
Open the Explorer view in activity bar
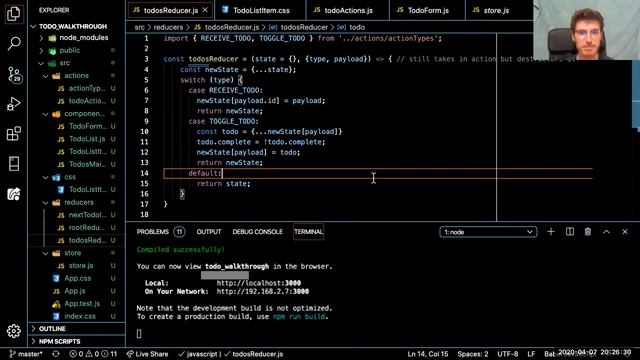click(13, 14)
